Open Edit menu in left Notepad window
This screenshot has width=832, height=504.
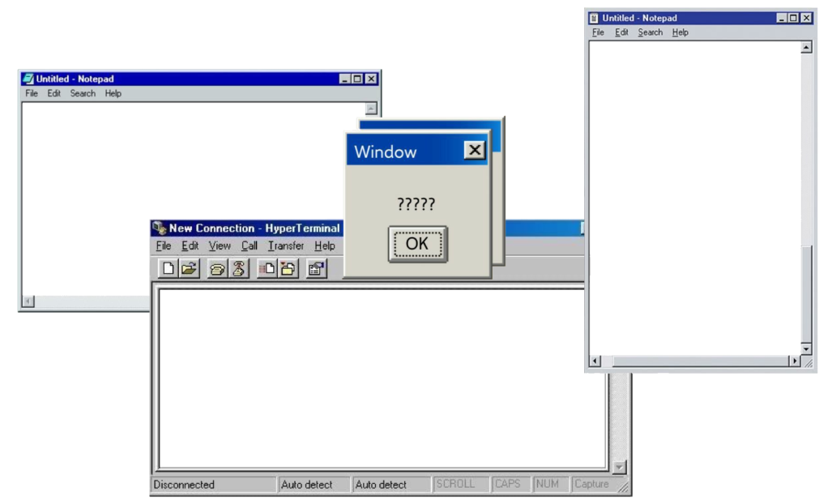pyautogui.click(x=53, y=93)
